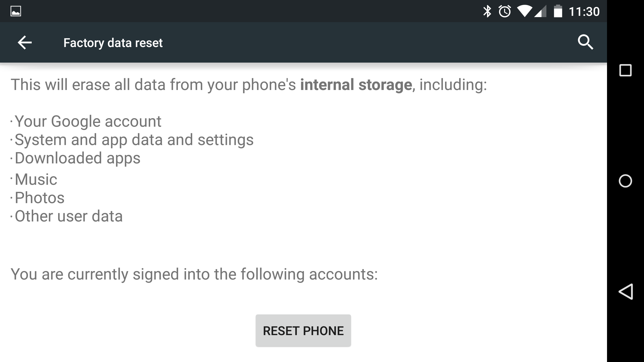This screenshot has height=362, width=644.
Task: Toggle Google account removal option
Action: coord(87,121)
